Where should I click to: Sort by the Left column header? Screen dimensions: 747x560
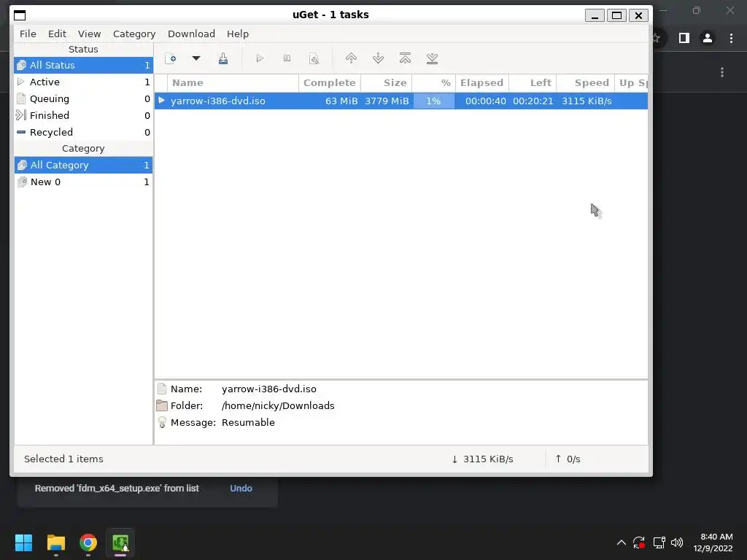click(x=533, y=83)
